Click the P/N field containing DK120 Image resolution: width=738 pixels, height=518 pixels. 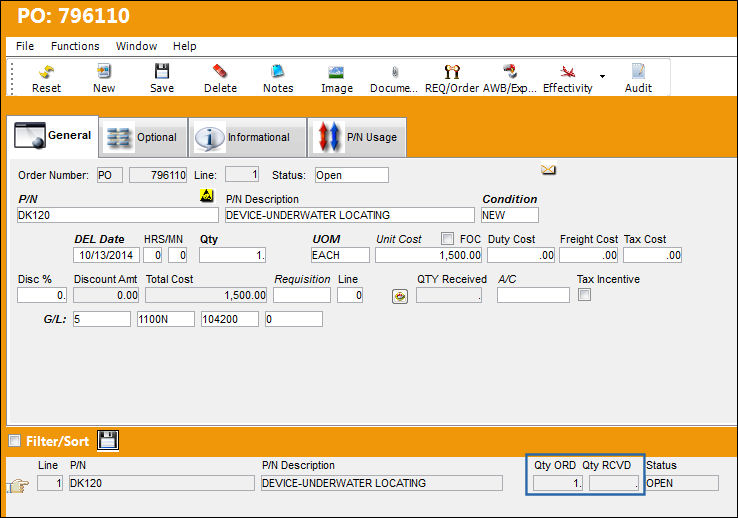click(118, 215)
